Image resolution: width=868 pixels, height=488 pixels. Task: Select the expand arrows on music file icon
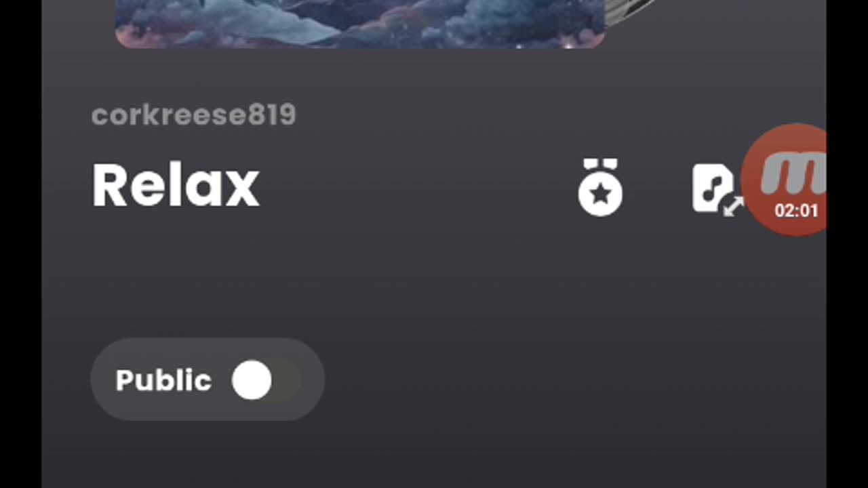[734, 206]
